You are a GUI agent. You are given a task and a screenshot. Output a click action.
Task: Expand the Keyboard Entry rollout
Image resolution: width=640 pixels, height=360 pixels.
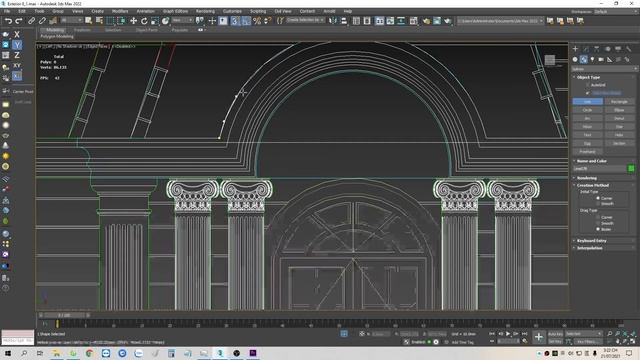[x=591, y=241]
